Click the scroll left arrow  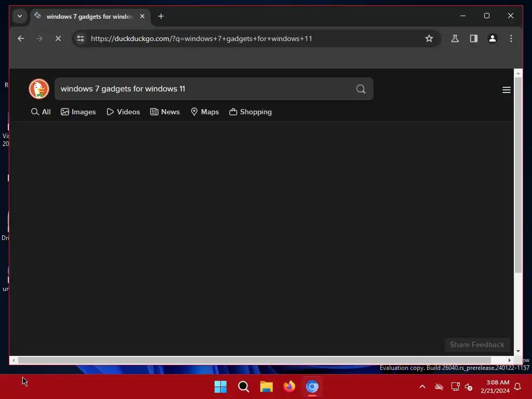click(x=14, y=361)
